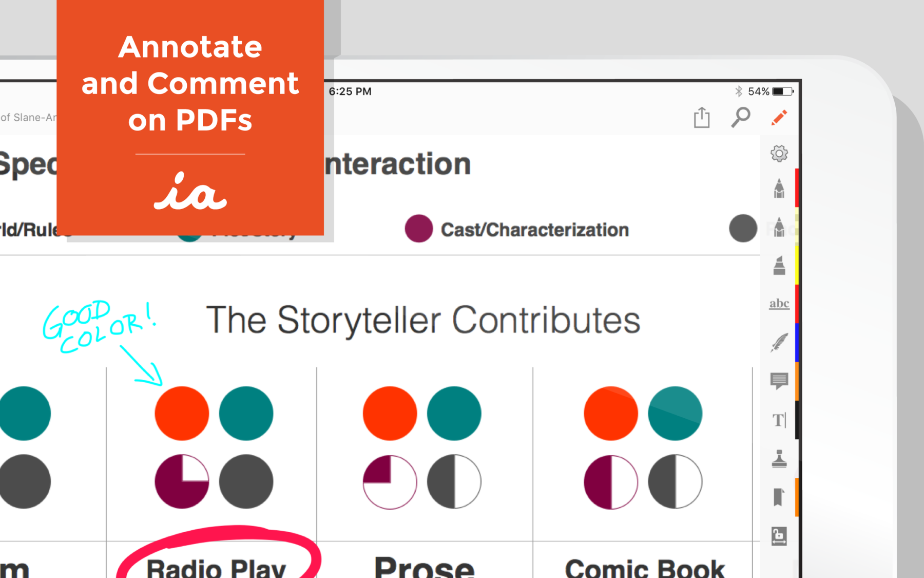
Task: Choose the stamp tool
Action: click(x=779, y=458)
